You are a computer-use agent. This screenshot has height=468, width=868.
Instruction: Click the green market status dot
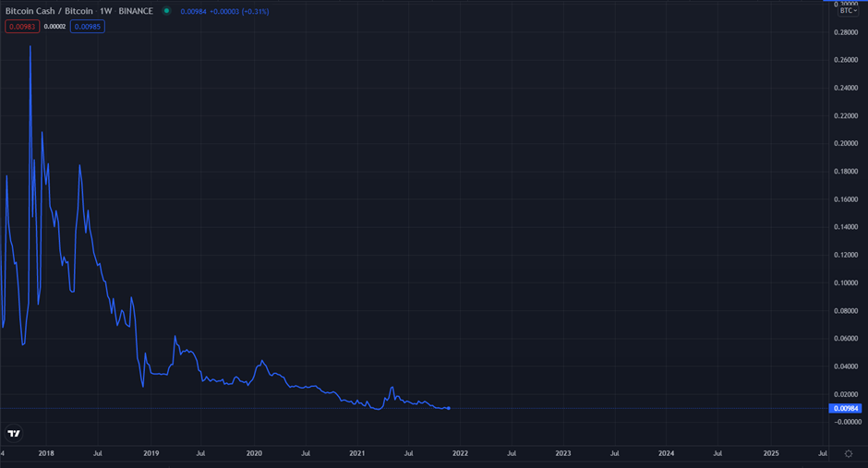(x=166, y=10)
